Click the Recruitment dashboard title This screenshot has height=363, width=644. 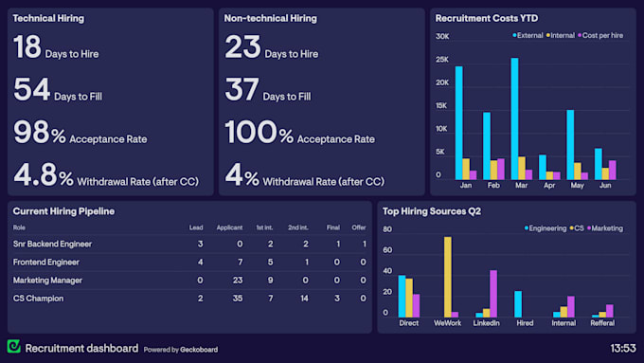[x=81, y=348]
